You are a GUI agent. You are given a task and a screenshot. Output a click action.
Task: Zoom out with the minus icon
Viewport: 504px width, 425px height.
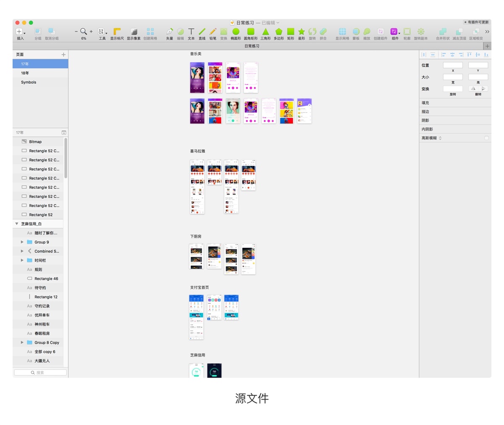tap(76, 31)
